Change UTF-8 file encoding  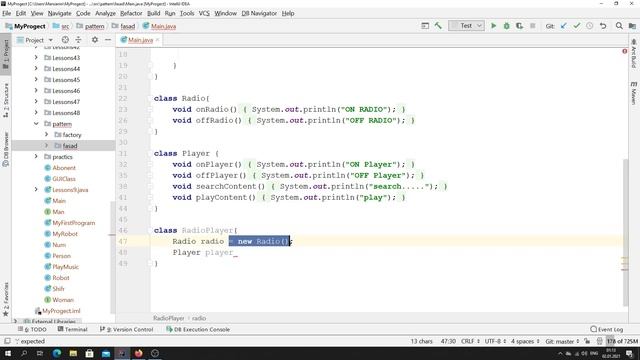[495, 341]
